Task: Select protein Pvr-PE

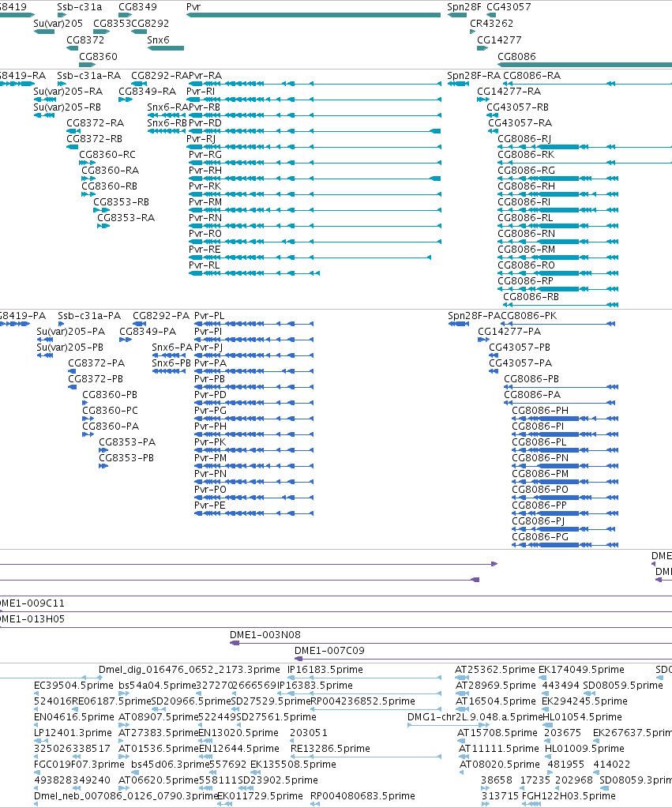Action: pyautogui.click(x=253, y=513)
